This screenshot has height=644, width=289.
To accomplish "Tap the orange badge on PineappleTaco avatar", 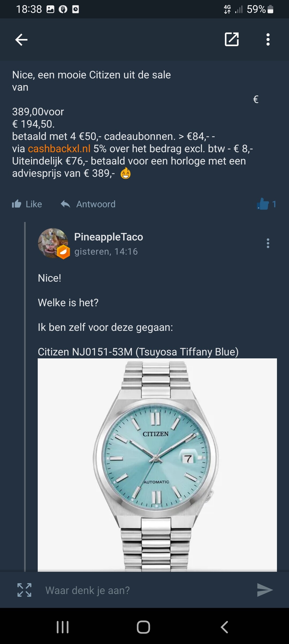I will [x=63, y=252].
